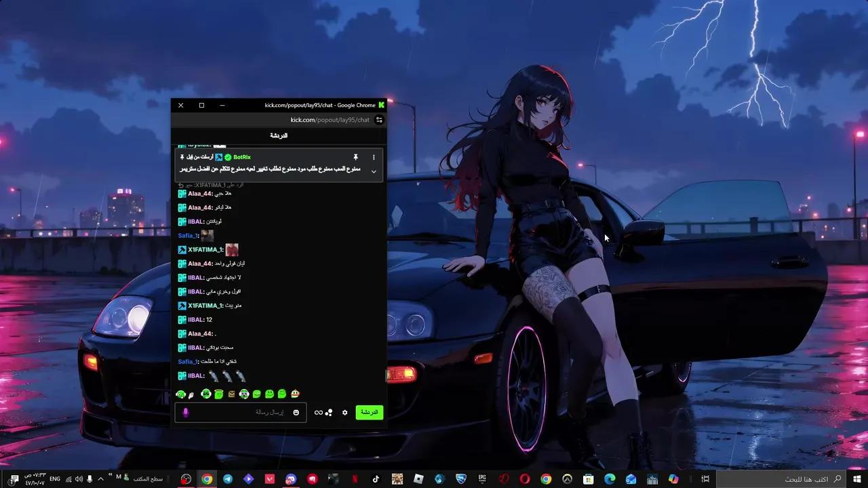Launch Epic Games Launcher from taskbar

point(482,479)
